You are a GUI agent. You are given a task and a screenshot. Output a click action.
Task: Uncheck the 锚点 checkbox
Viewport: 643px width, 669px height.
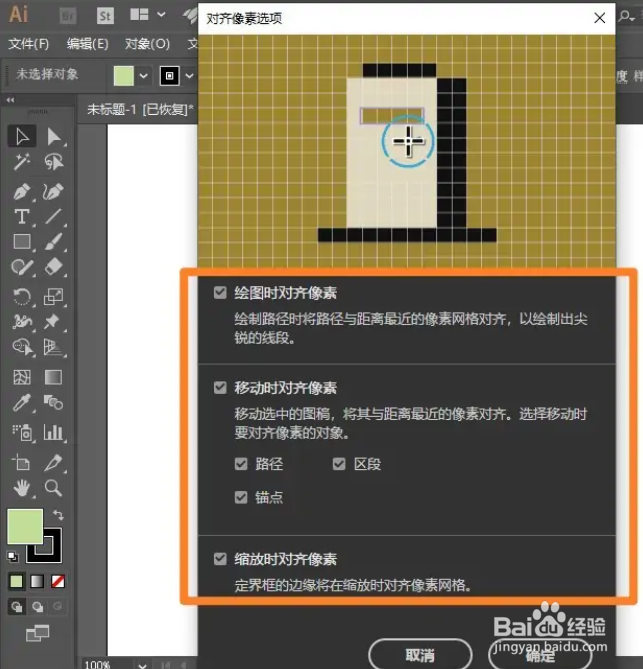(241, 497)
